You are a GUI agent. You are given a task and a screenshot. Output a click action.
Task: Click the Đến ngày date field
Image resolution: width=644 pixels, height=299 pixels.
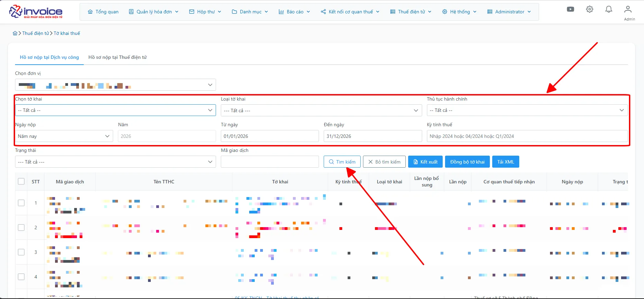coord(373,136)
